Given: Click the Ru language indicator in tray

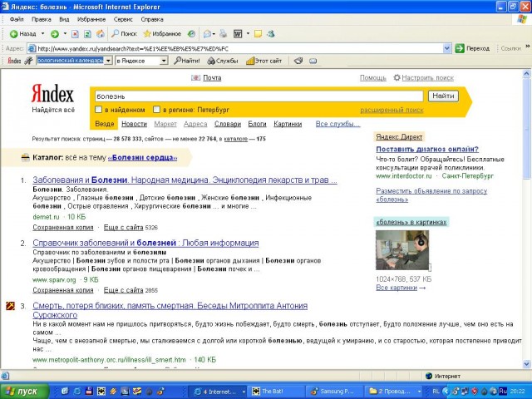Looking at the screenshot, I should [503, 392].
